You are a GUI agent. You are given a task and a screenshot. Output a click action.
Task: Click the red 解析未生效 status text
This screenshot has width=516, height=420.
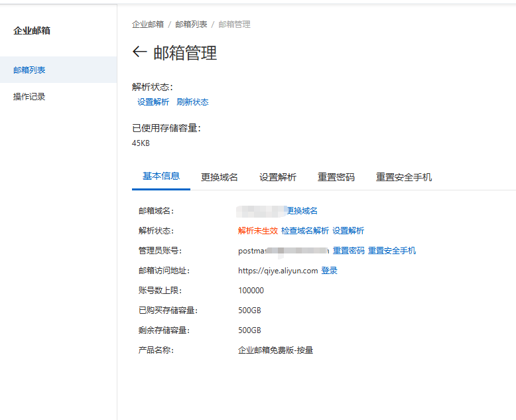258,231
